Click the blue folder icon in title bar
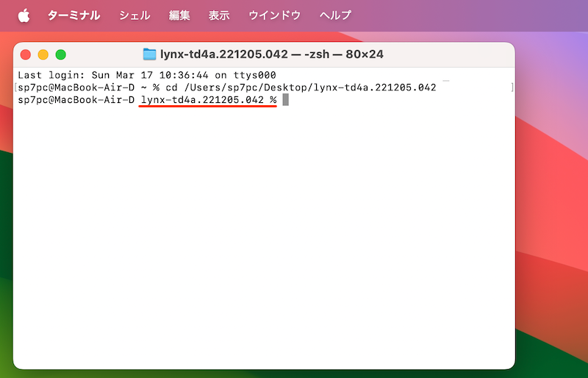The width and height of the screenshot is (588, 378). (x=150, y=54)
